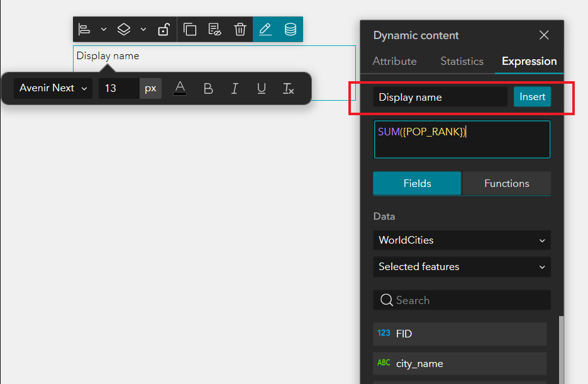Click the panel's vertical scrollbar
The height and width of the screenshot is (384, 588).
click(x=561, y=349)
